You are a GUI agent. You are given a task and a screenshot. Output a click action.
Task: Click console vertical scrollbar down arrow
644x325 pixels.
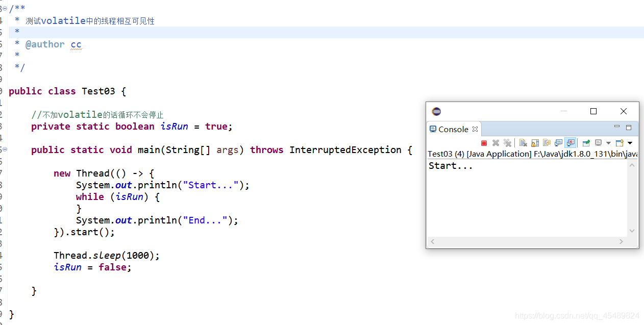point(632,231)
